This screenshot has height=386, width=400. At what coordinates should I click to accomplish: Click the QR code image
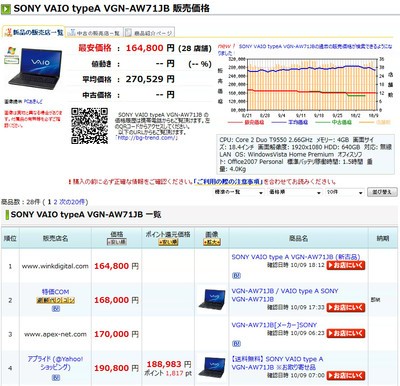89,126
